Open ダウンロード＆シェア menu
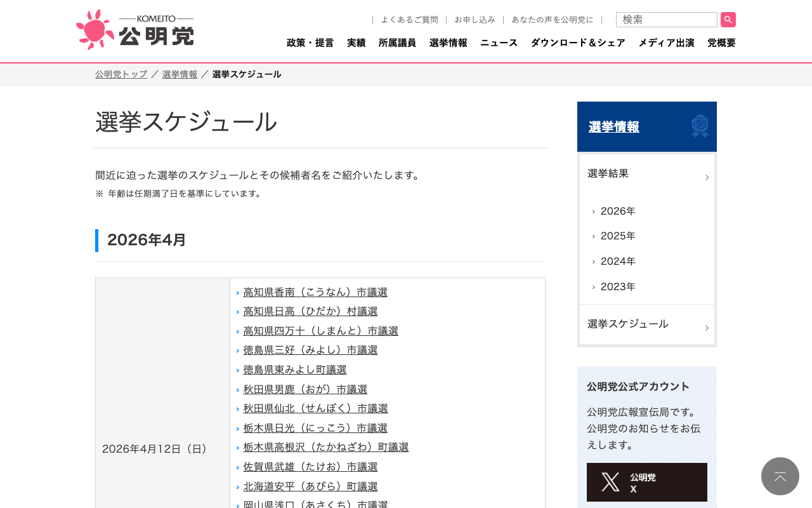 578,43
